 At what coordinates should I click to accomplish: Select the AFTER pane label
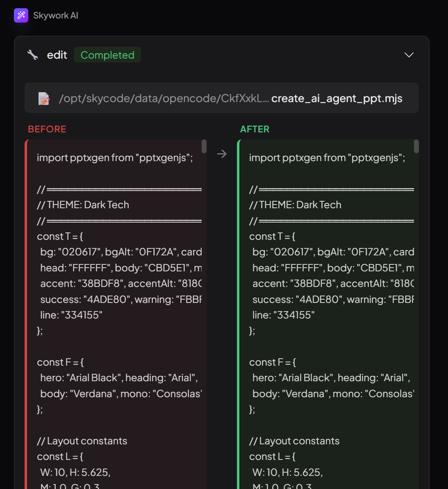point(255,129)
